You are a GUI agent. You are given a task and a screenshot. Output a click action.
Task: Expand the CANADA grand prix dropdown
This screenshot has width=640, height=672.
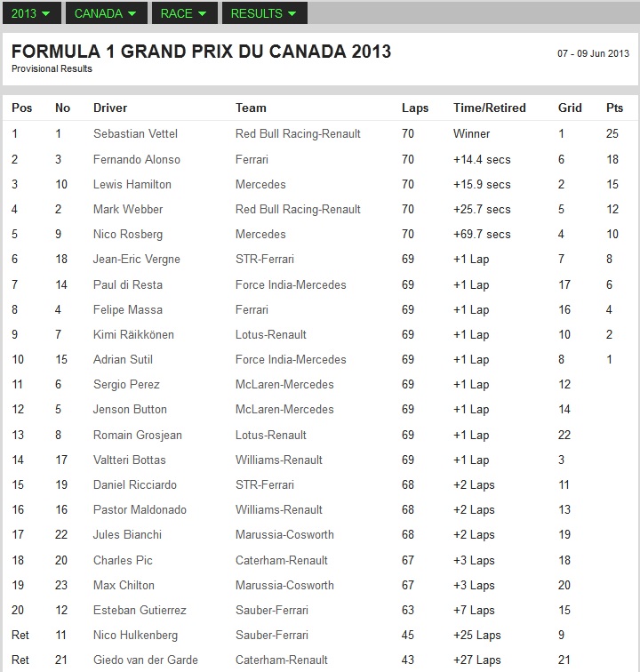click(x=107, y=13)
